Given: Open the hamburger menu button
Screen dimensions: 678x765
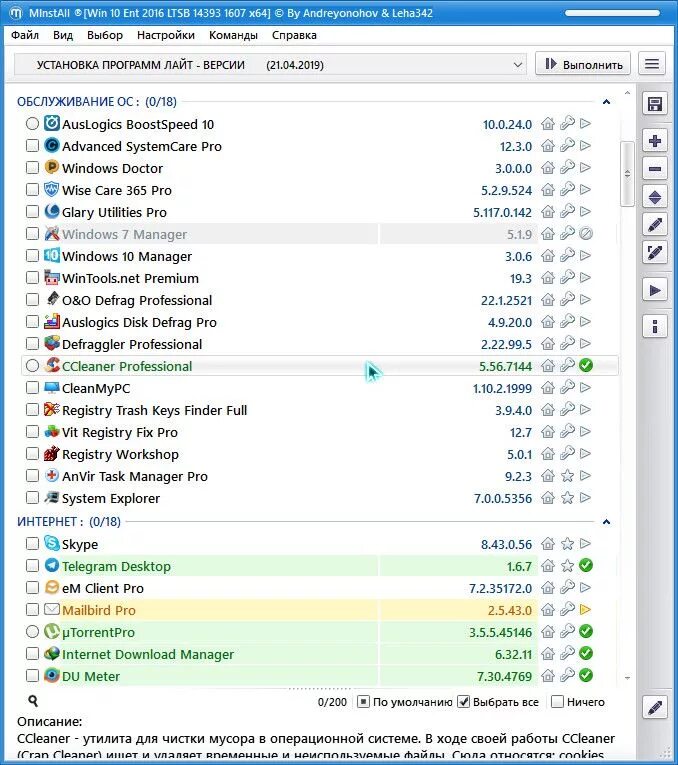Looking at the screenshot, I should pyautogui.click(x=652, y=64).
